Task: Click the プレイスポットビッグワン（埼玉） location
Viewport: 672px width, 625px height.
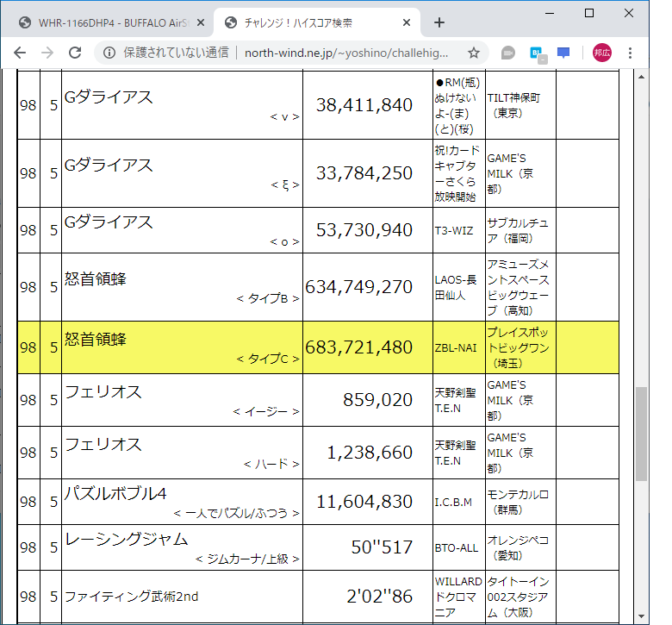Action: pos(518,348)
